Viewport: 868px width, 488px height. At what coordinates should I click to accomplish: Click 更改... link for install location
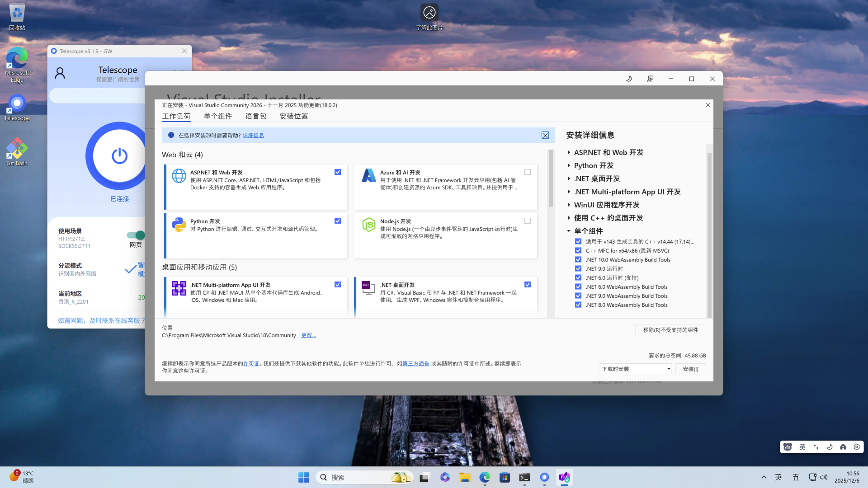[309, 335]
